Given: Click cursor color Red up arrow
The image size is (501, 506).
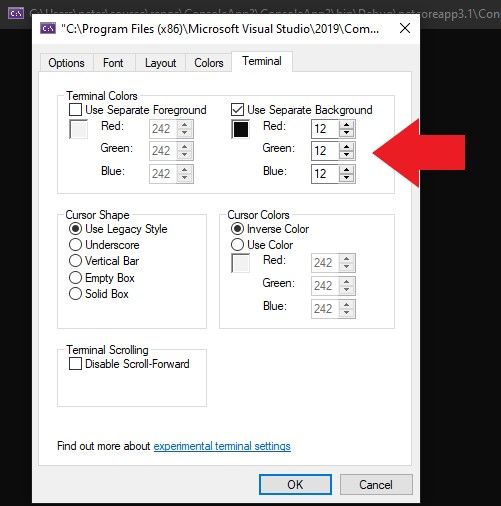Looking at the screenshot, I should [x=347, y=259].
